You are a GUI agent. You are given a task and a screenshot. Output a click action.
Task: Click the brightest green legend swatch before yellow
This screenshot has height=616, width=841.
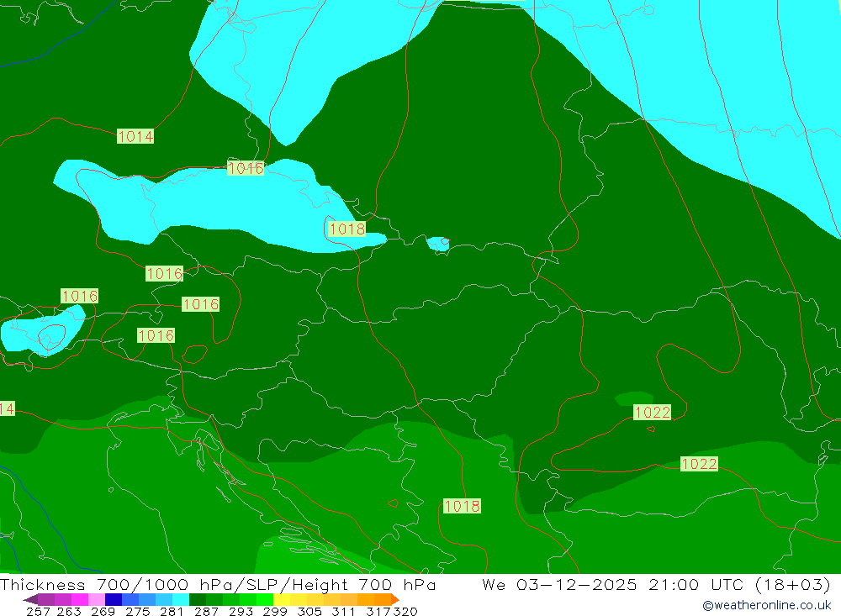265,599
